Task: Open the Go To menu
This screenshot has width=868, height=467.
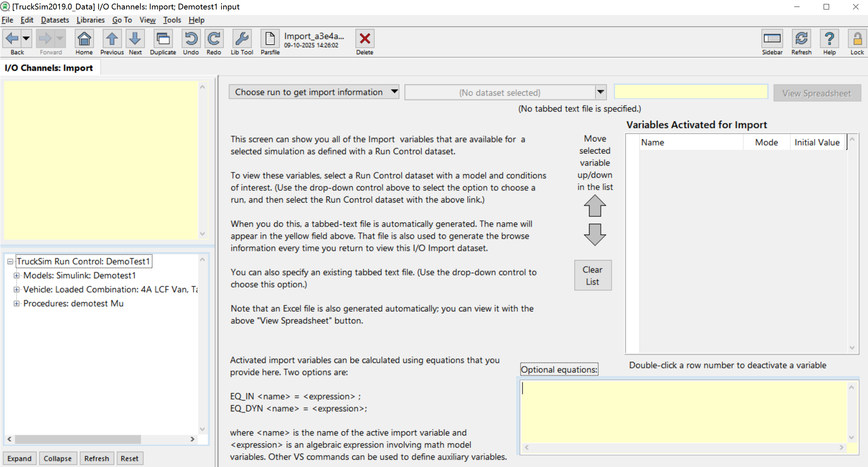Action: tap(122, 20)
